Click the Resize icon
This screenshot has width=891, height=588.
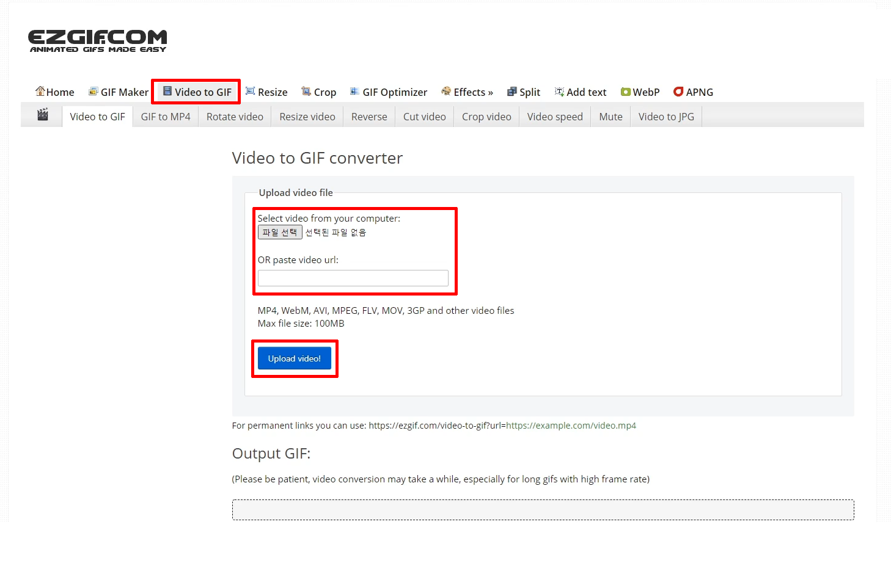coord(251,91)
